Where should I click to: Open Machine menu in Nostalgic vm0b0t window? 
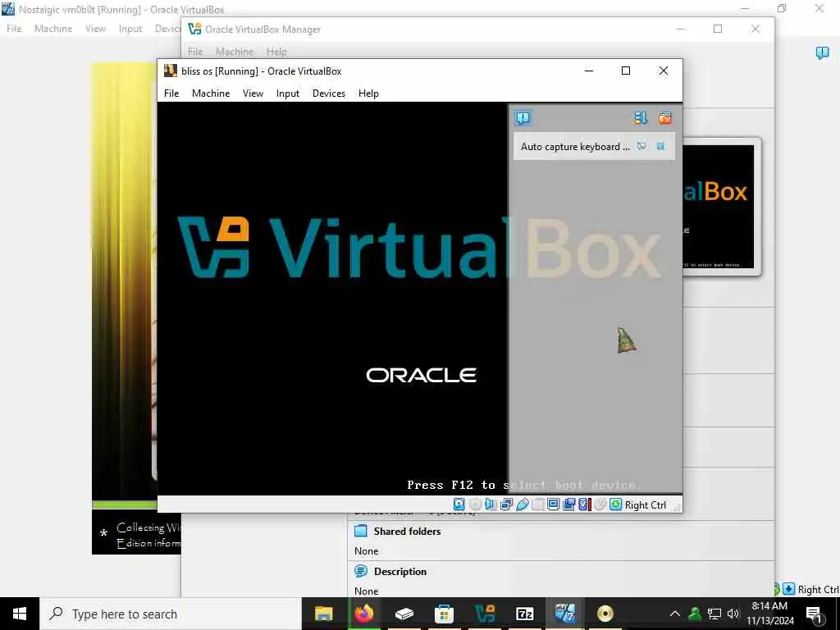(53, 29)
